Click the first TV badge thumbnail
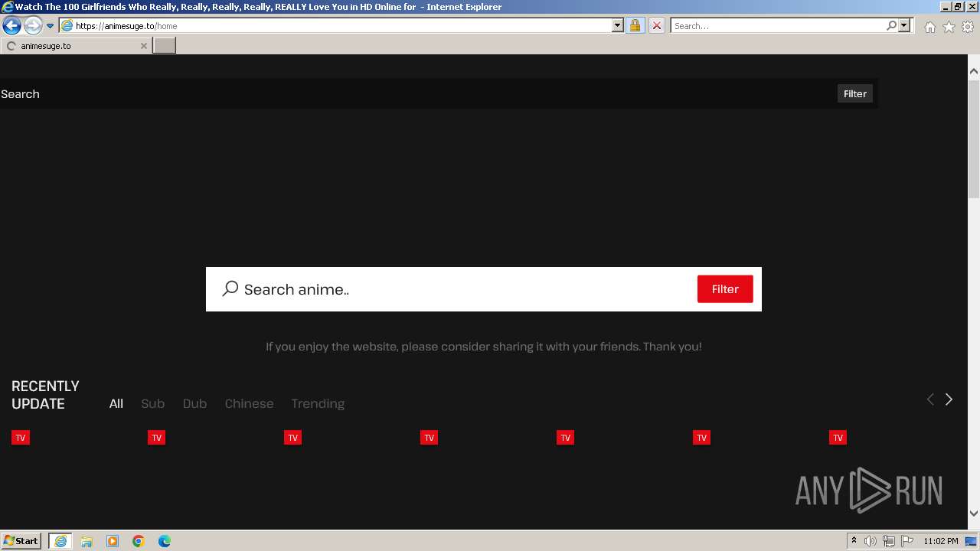Viewport: 980px width, 551px height. 21,438
